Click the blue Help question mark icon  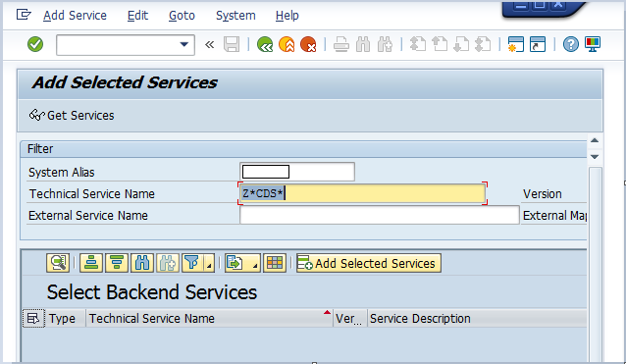(570, 44)
